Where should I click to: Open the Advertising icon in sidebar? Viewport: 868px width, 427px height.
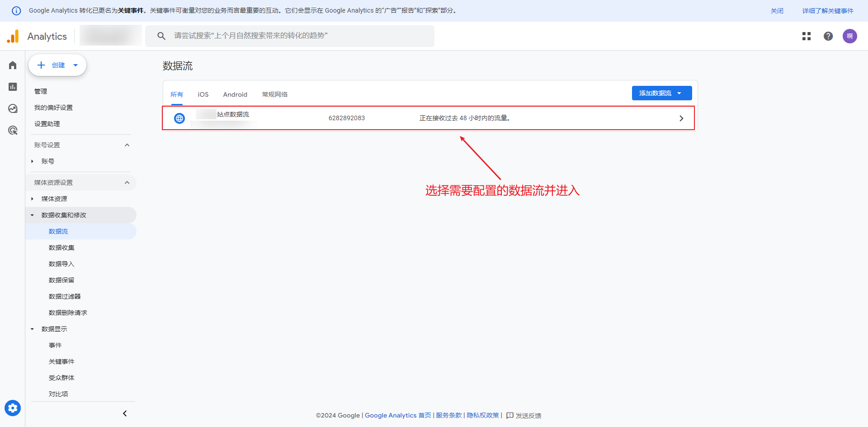tap(13, 131)
